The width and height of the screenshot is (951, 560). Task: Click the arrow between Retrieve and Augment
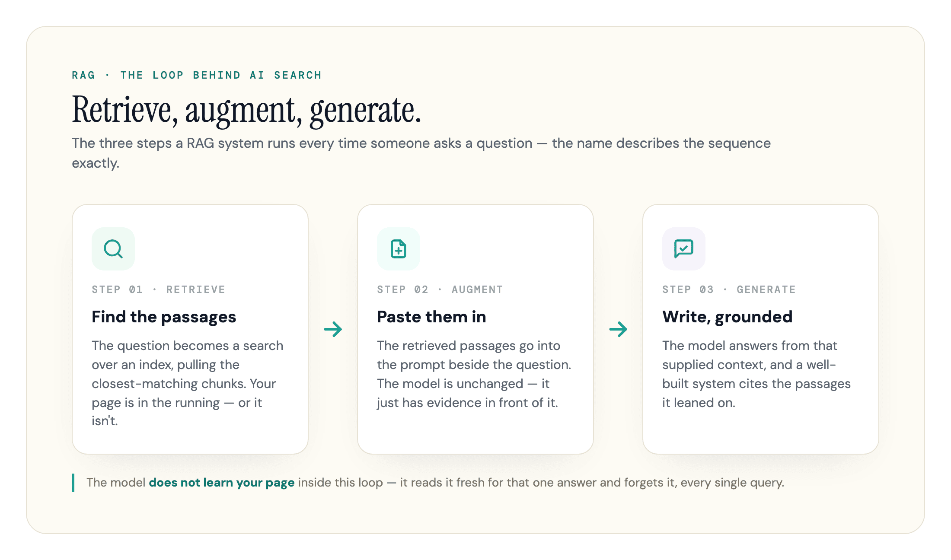[x=333, y=329]
